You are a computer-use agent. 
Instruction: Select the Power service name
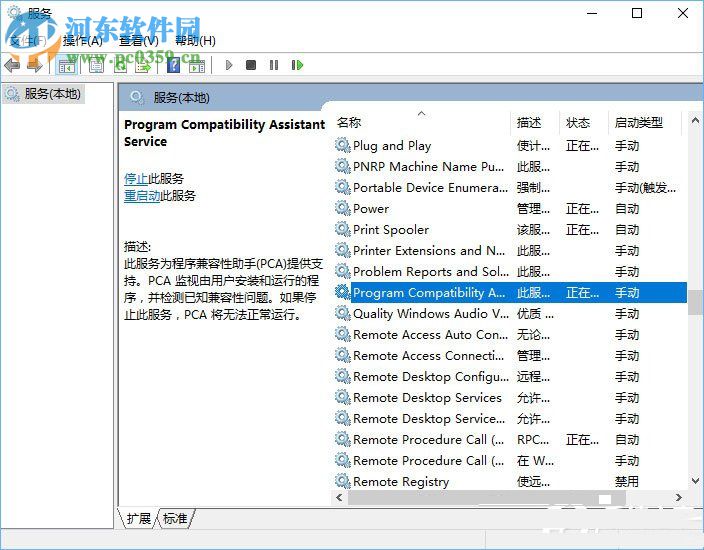pyautogui.click(x=371, y=209)
